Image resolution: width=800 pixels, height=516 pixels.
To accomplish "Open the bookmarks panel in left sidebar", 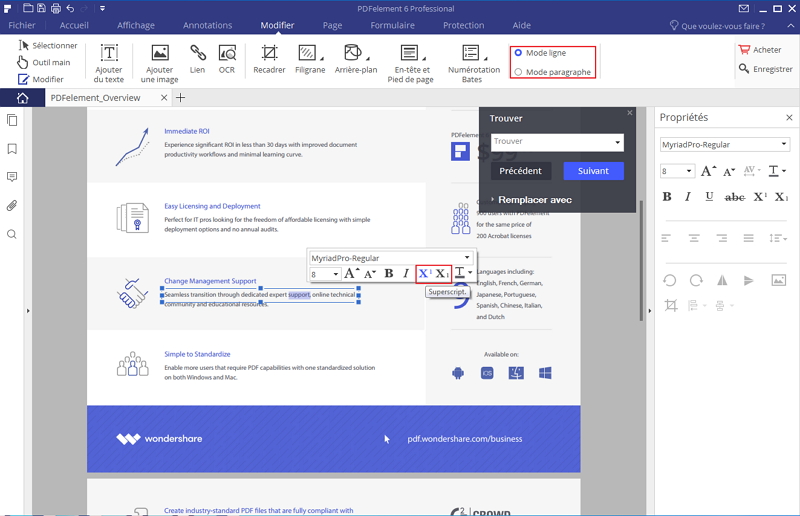I will coord(12,149).
